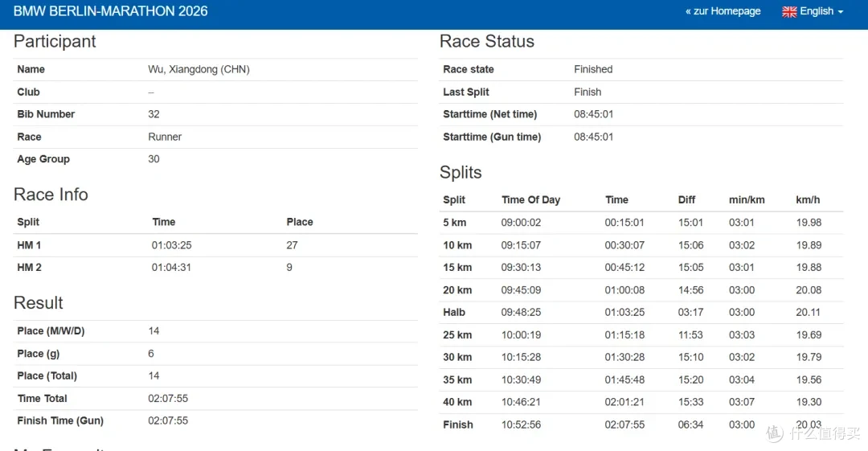This screenshot has height=451, width=868.
Task: Click the HM 2 place 9
Action: point(289,267)
